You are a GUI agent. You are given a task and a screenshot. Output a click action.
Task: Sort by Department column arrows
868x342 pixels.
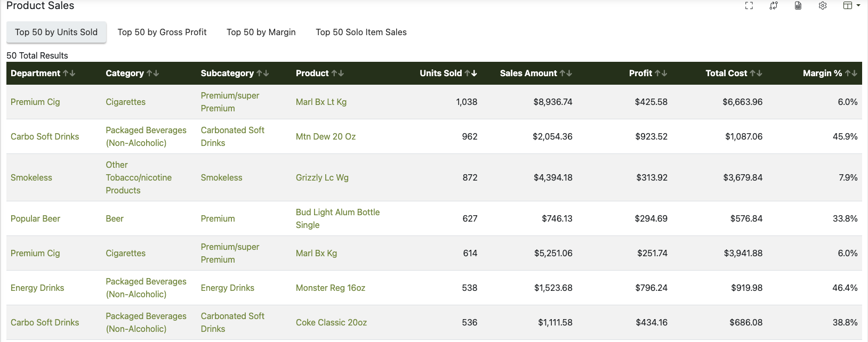point(69,74)
